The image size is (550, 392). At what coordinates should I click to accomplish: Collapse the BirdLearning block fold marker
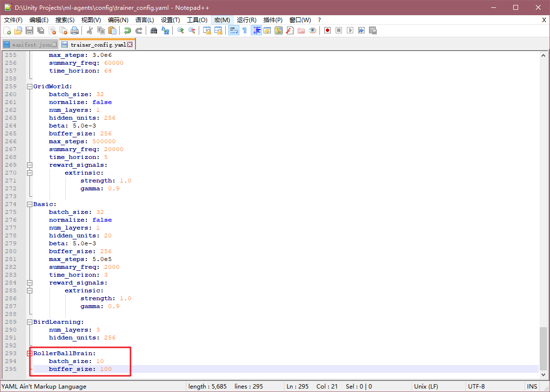coord(30,322)
